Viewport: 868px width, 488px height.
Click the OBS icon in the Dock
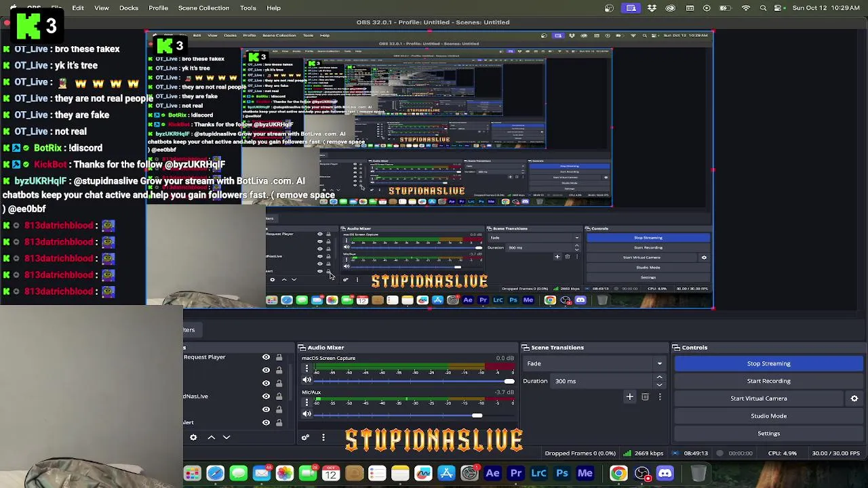pyautogui.click(x=642, y=473)
